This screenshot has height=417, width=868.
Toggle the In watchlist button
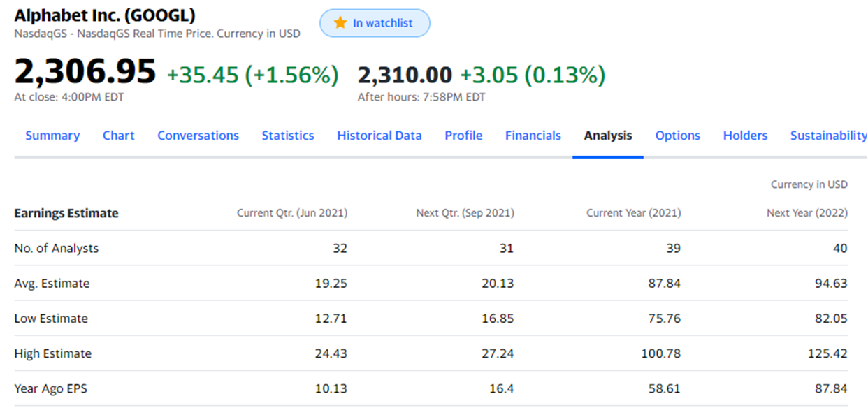tap(375, 23)
